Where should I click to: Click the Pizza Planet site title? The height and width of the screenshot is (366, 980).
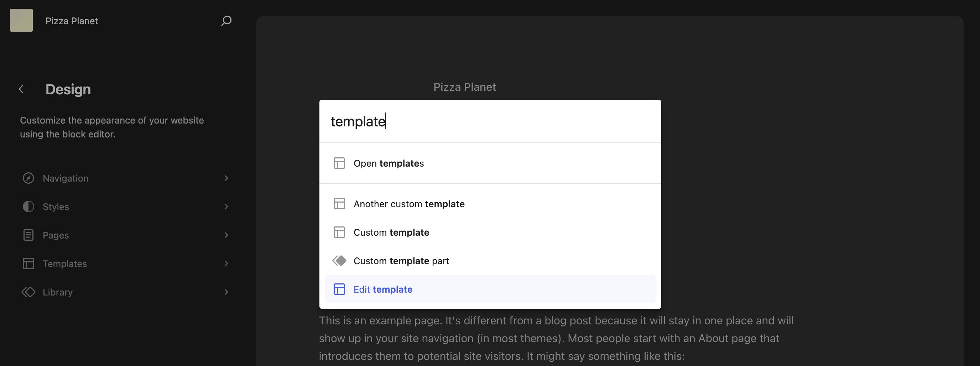click(x=72, y=21)
